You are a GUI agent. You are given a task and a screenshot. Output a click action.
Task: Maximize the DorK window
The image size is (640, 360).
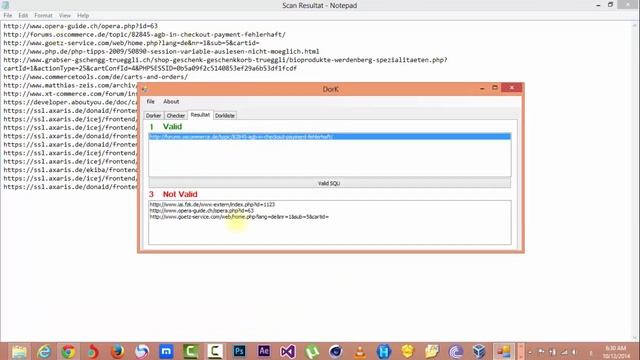[495, 88]
